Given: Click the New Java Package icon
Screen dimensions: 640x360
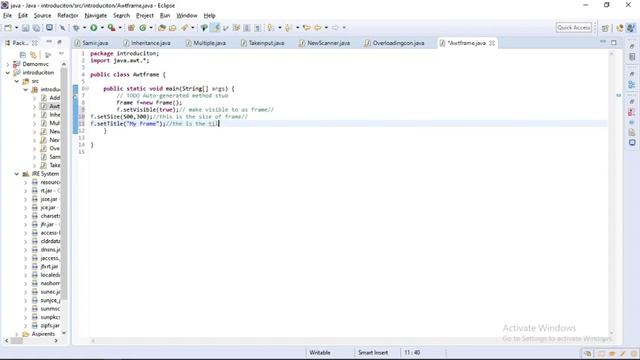Looking at the screenshot, I should point(131,28).
